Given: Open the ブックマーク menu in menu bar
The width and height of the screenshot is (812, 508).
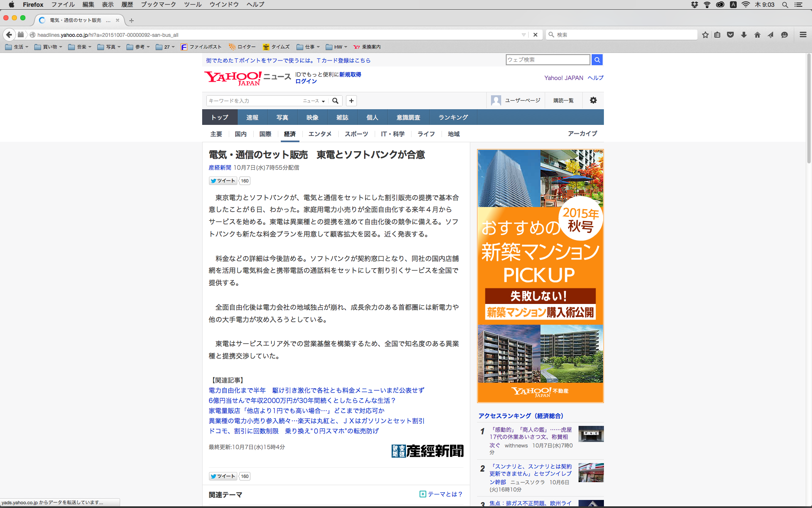Looking at the screenshot, I should pos(158,4).
